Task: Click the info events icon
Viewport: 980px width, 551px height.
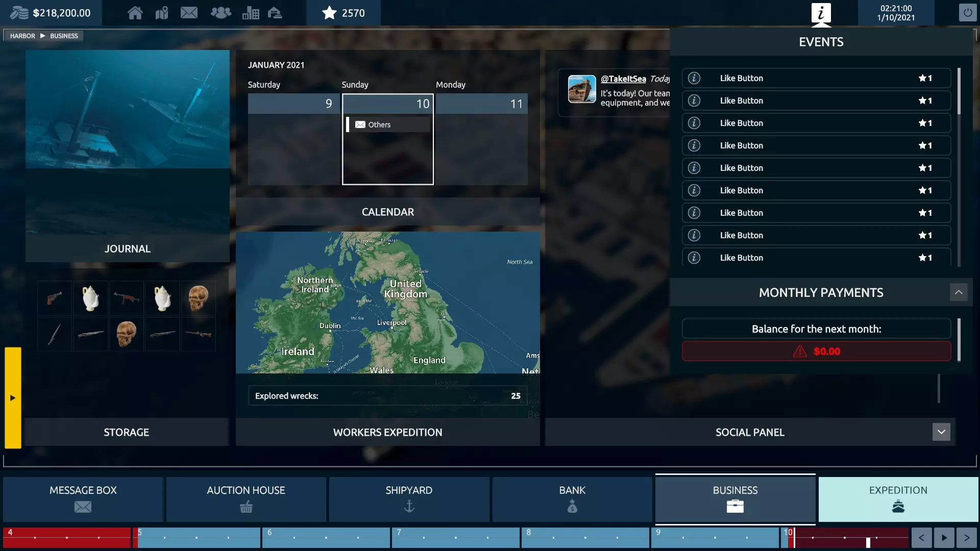Action: click(821, 13)
